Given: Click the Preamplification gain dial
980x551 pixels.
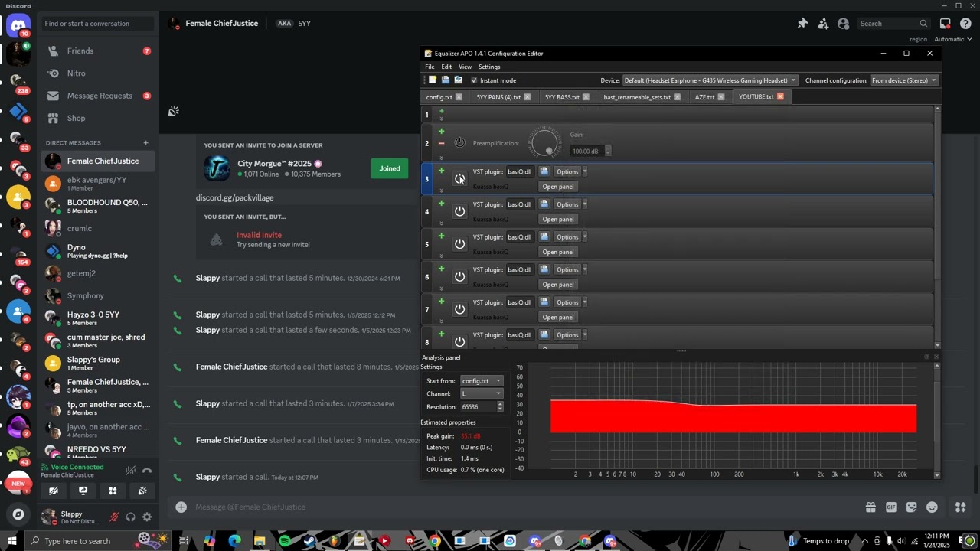Looking at the screenshot, I should tap(545, 143).
